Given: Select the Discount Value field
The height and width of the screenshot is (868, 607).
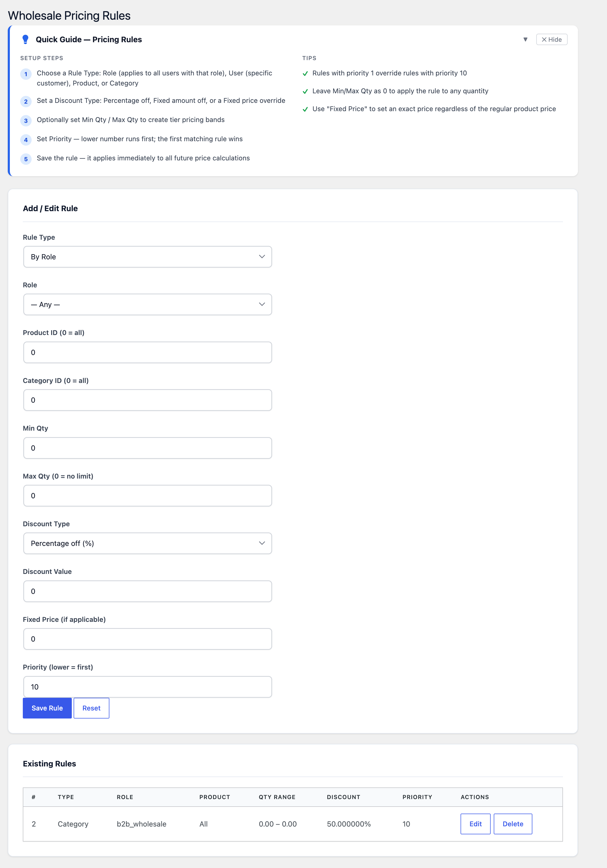Looking at the screenshot, I should [x=147, y=591].
